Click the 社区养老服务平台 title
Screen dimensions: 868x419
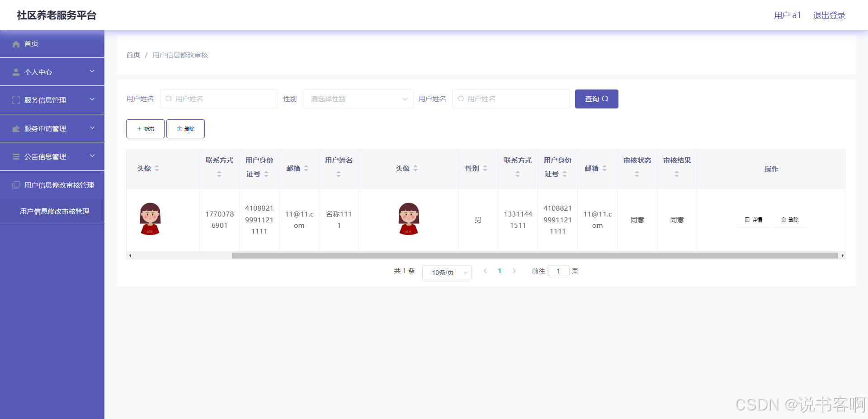click(57, 15)
